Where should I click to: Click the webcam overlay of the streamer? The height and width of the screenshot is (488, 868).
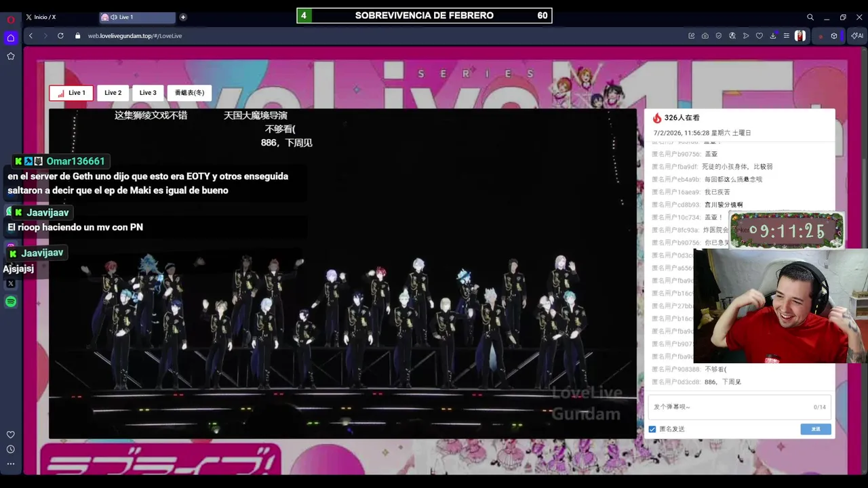click(781, 306)
